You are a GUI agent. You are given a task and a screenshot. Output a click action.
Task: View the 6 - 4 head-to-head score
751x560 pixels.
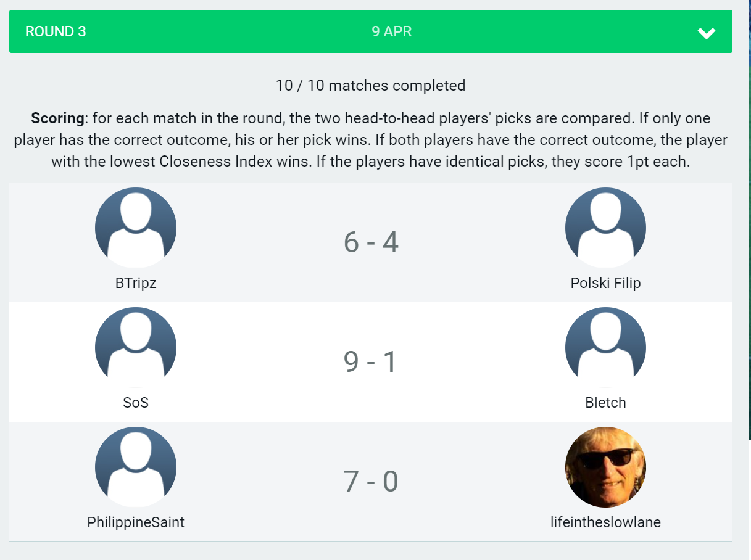click(371, 242)
